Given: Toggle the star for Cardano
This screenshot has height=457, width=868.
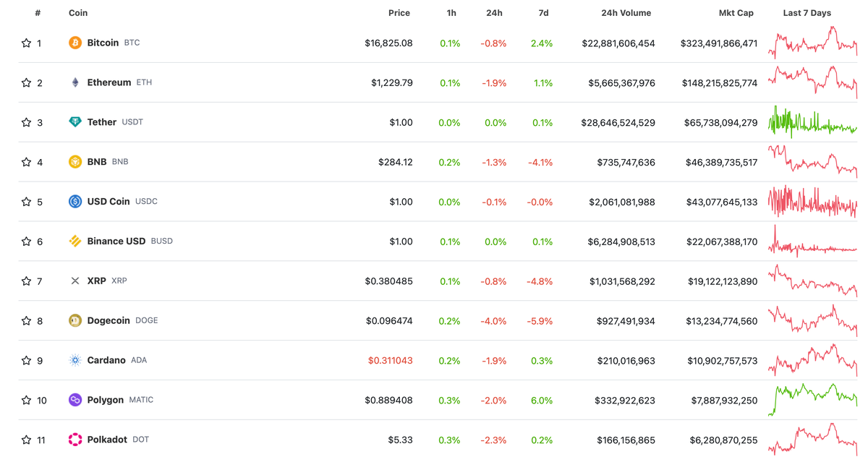Looking at the screenshot, I should 26,360.
